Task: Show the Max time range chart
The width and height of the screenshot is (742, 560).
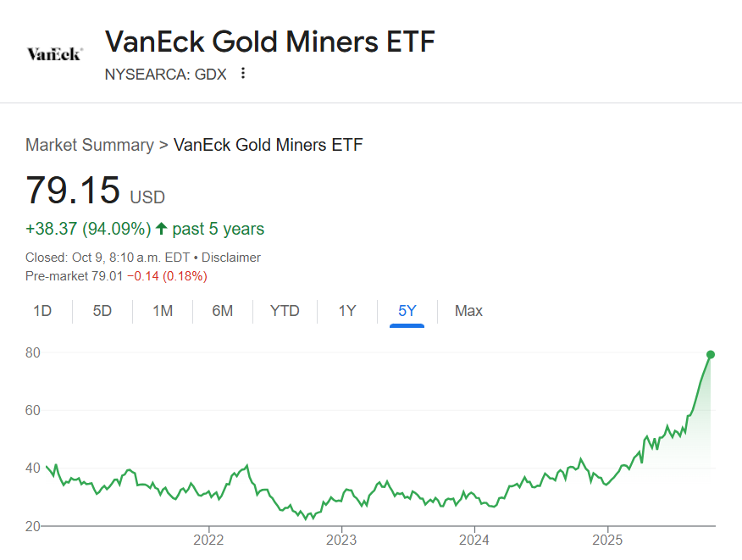Action: click(468, 311)
